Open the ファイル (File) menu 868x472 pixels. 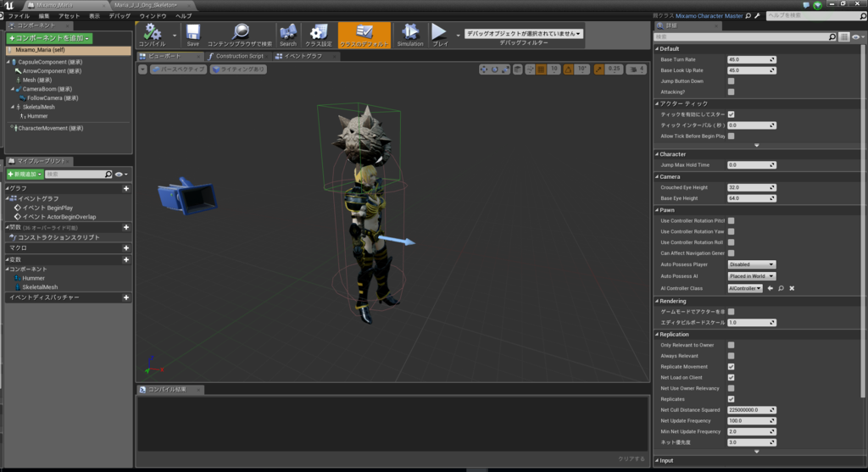pyautogui.click(x=19, y=16)
